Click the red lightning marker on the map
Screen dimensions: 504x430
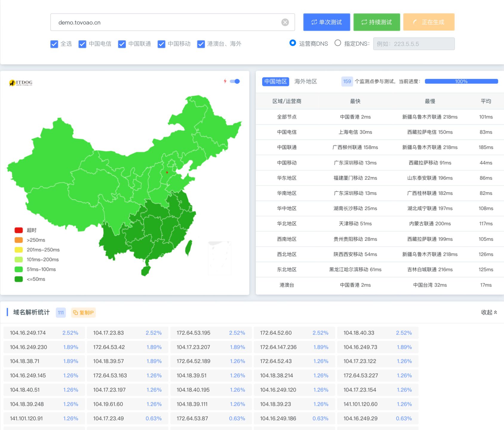(x=167, y=172)
